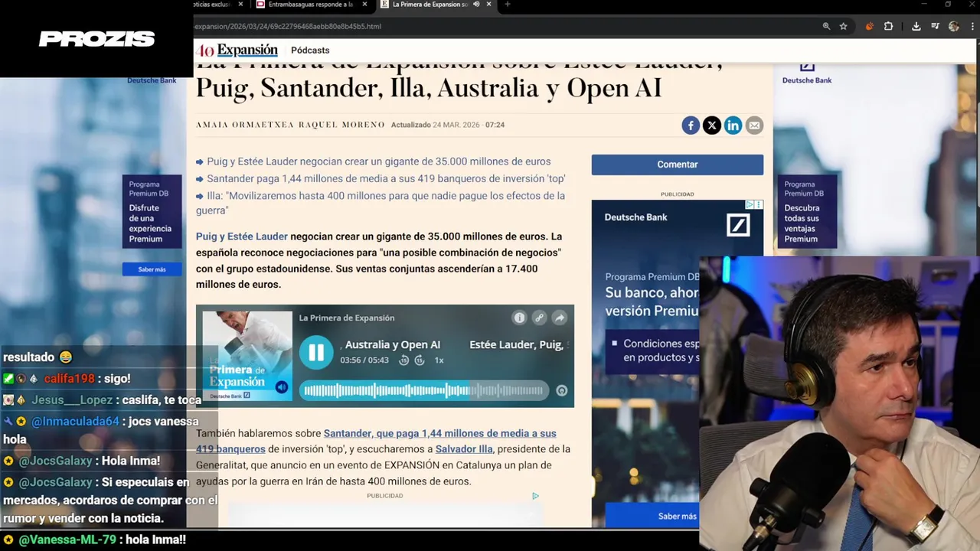Pause the podcast with the pause button
This screenshot has width=980, height=551.
pos(316,352)
